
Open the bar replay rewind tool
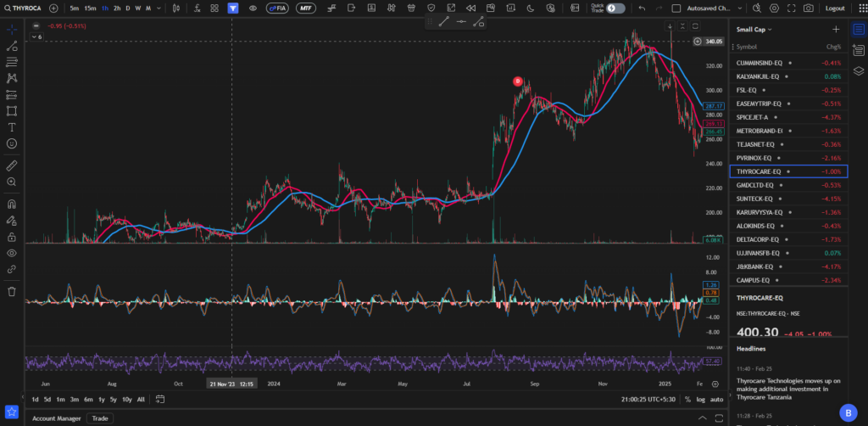[x=471, y=8]
